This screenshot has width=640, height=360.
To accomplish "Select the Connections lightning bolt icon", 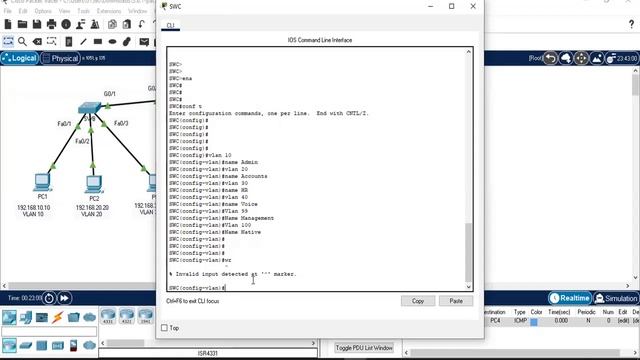I will (58, 317).
